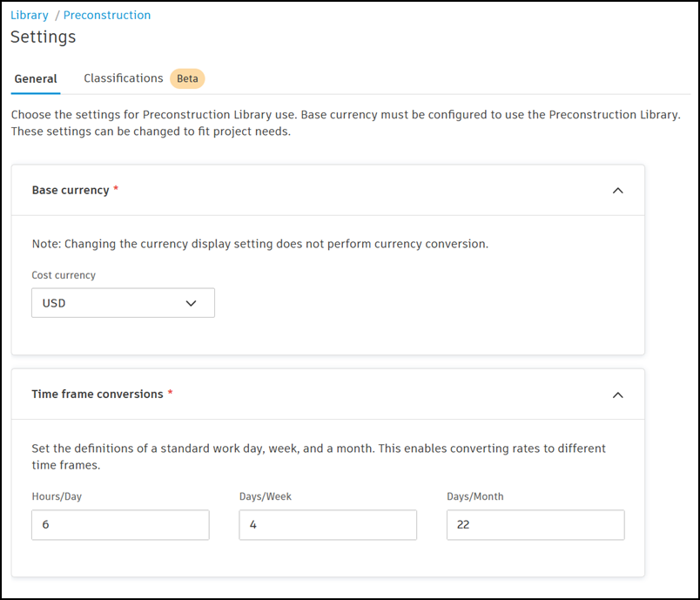700x600 pixels.
Task: Click the Beta badge
Action: 187,78
